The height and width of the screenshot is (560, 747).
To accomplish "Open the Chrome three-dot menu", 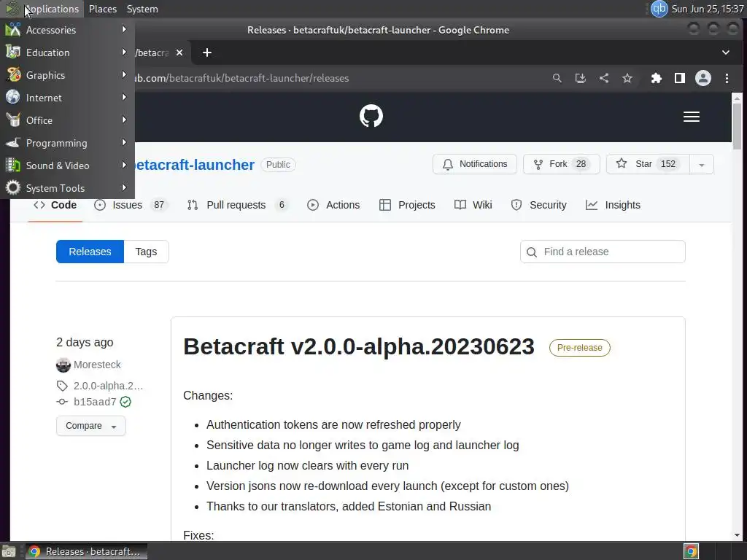I will click(727, 78).
